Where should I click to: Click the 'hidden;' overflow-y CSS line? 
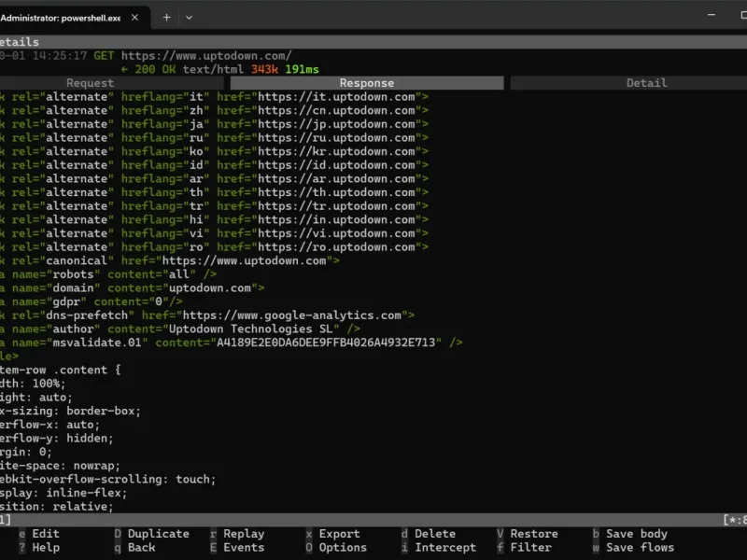tap(57, 439)
